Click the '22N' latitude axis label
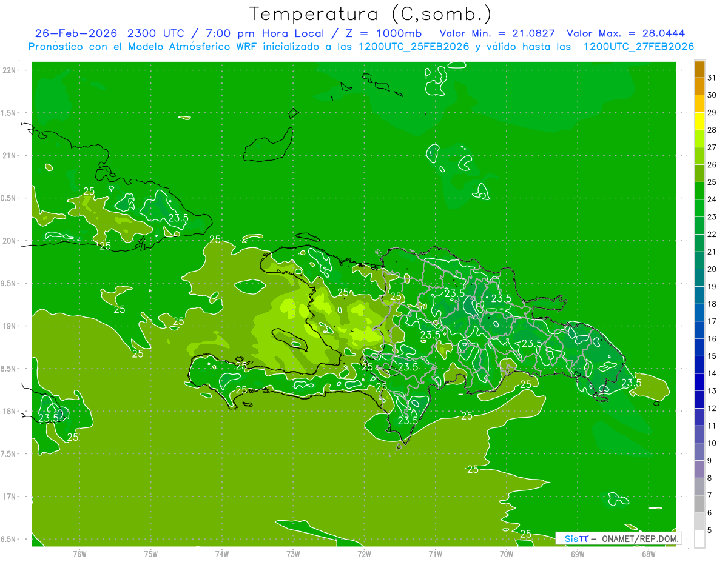 10,70
